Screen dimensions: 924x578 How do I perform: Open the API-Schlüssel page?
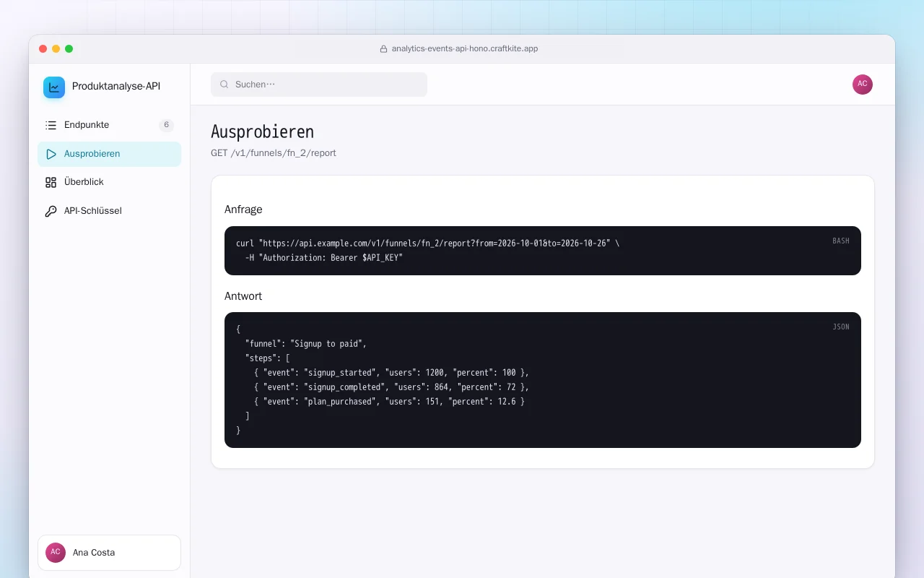coord(109,211)
